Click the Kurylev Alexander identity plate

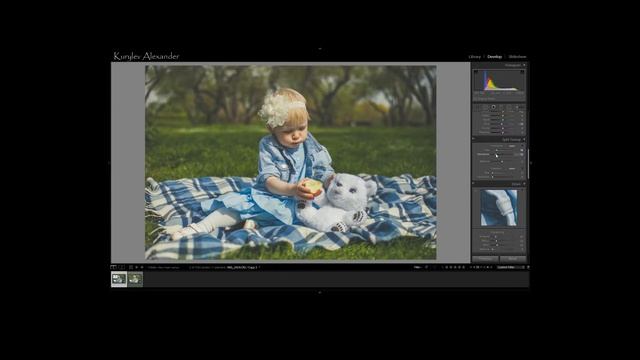pyautogui.click(x=146, y=56)
